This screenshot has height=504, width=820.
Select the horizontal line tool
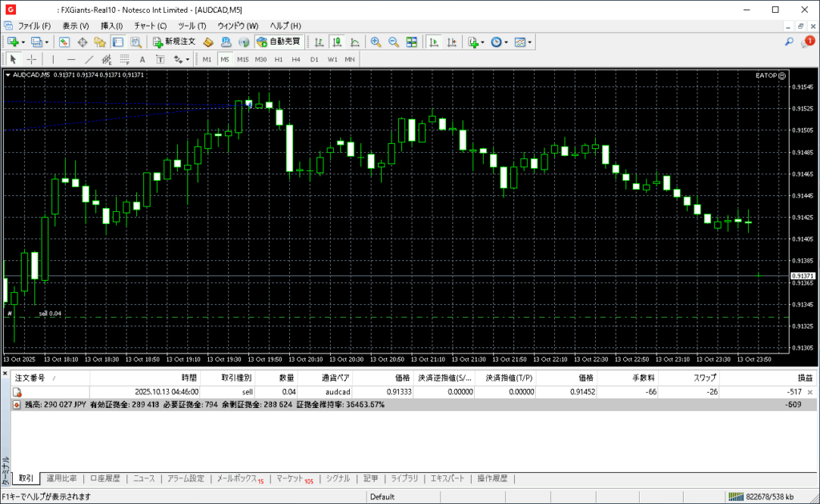coord(71,59)
